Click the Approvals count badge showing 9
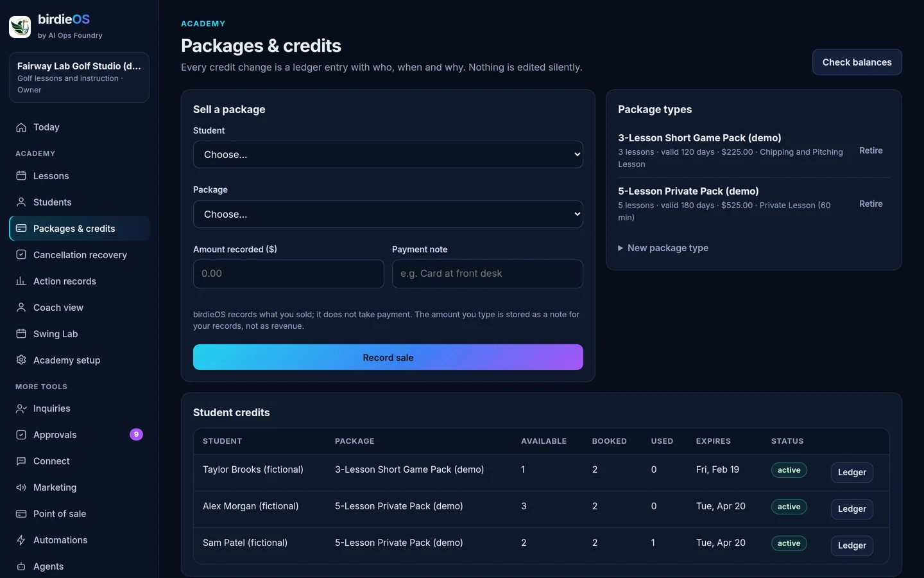 click(136, 435)
